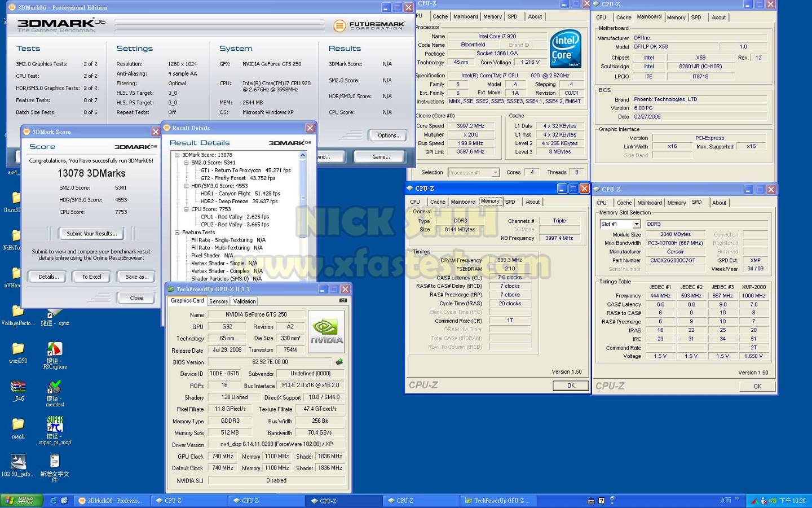Click the Game button in 3DMark06
Viewport: 812px width, 508px height.
[x=380, y=156]
